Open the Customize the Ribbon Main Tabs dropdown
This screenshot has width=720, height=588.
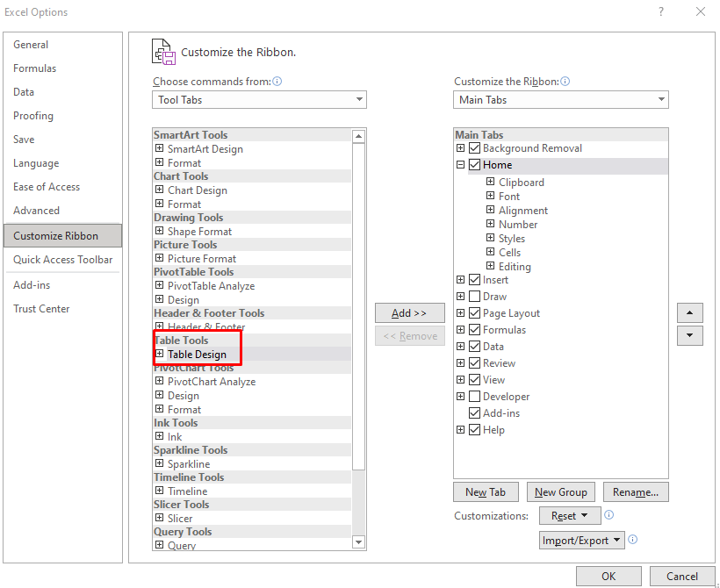[561, 99]
